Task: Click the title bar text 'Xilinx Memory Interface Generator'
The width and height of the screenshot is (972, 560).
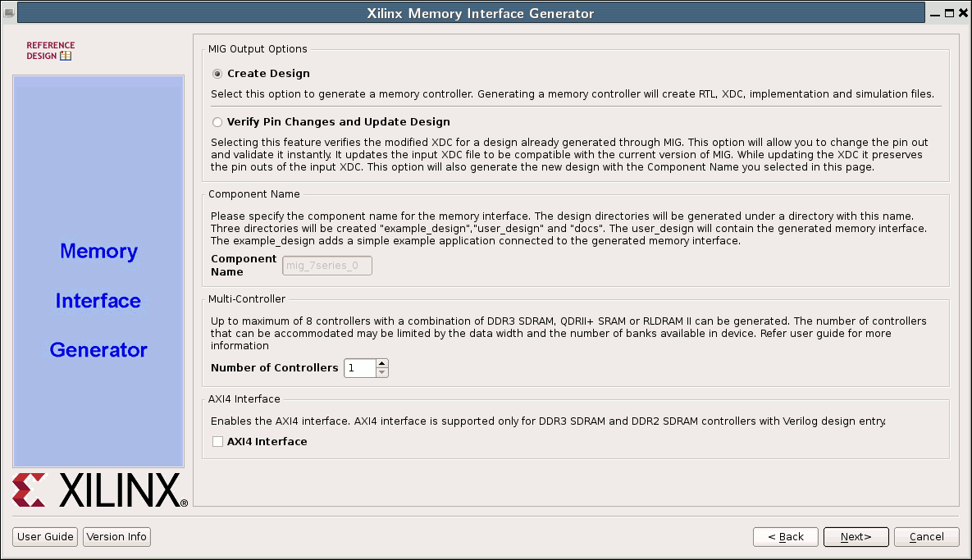Action: (x=481, y=14)
